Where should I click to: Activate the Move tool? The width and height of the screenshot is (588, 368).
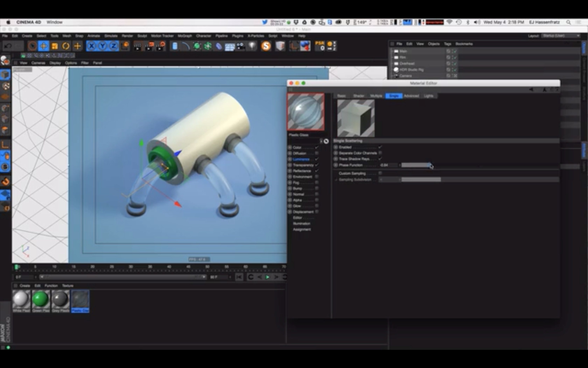tap(44, 46)
